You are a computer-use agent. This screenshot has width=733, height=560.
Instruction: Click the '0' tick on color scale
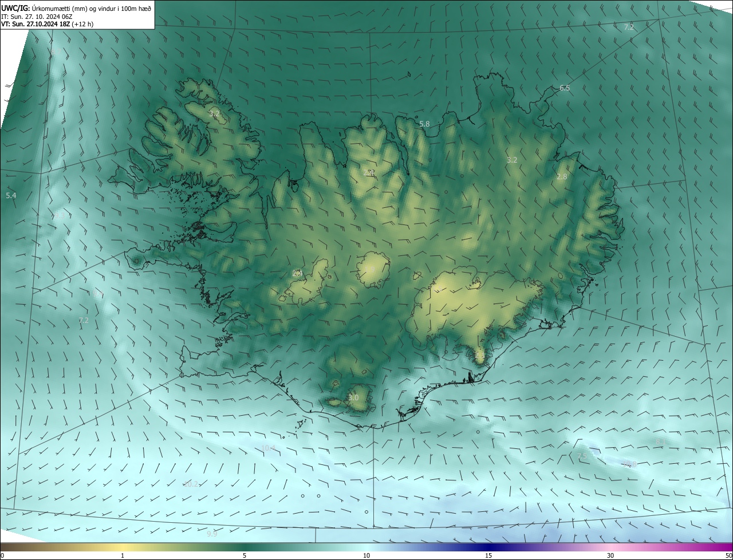coord(2,556)
